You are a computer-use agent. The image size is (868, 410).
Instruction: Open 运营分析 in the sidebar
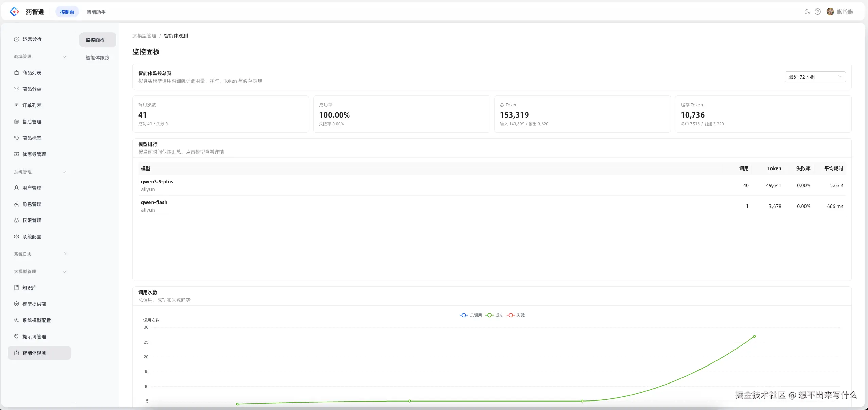click(39, 39)
